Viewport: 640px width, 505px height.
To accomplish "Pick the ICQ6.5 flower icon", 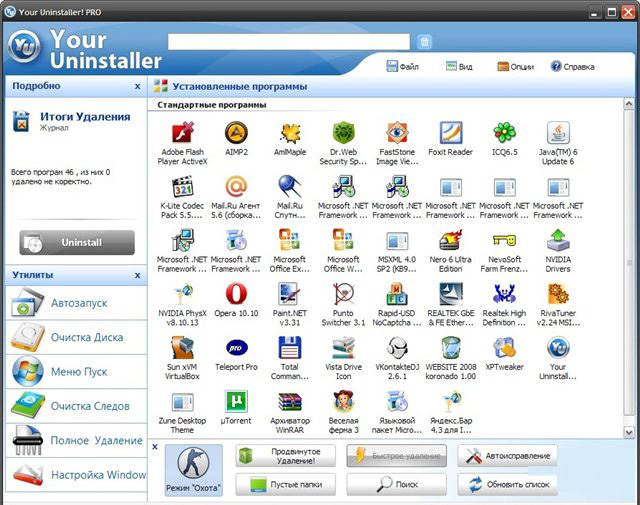I will 504,133.
